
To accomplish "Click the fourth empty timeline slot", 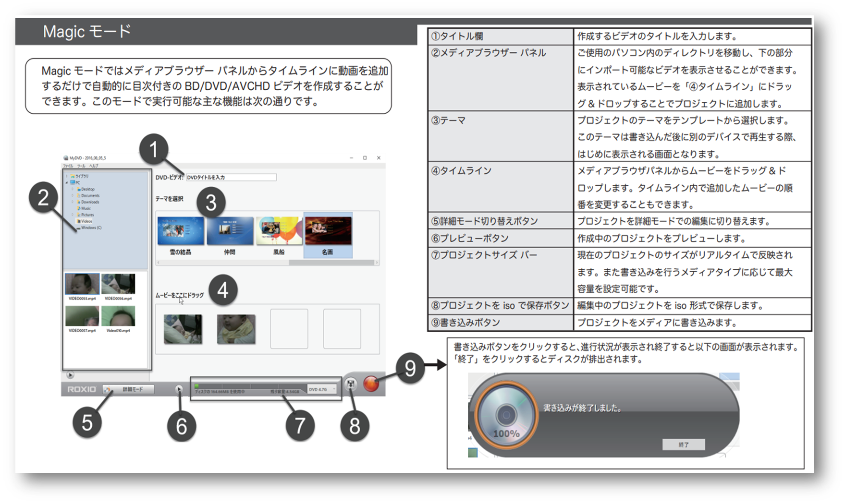I will [342, 329].
